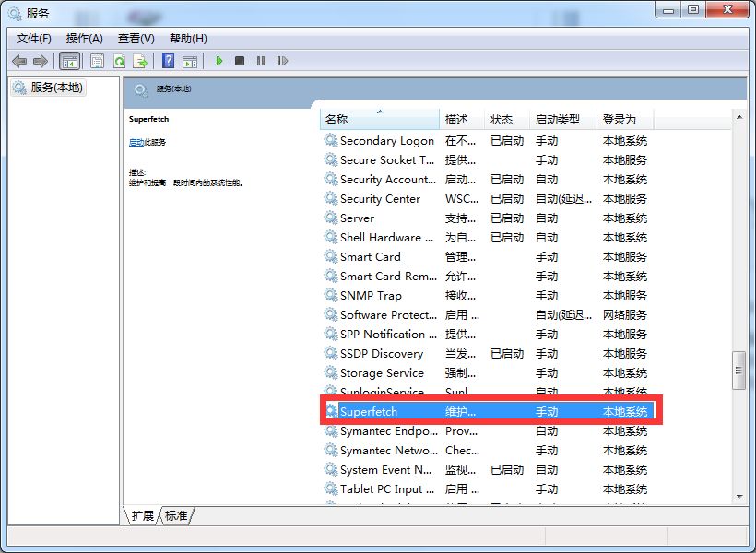Click the vertical scrollbar thumb
The width and height of the screenshot is (756, 553).
point(739,371)
